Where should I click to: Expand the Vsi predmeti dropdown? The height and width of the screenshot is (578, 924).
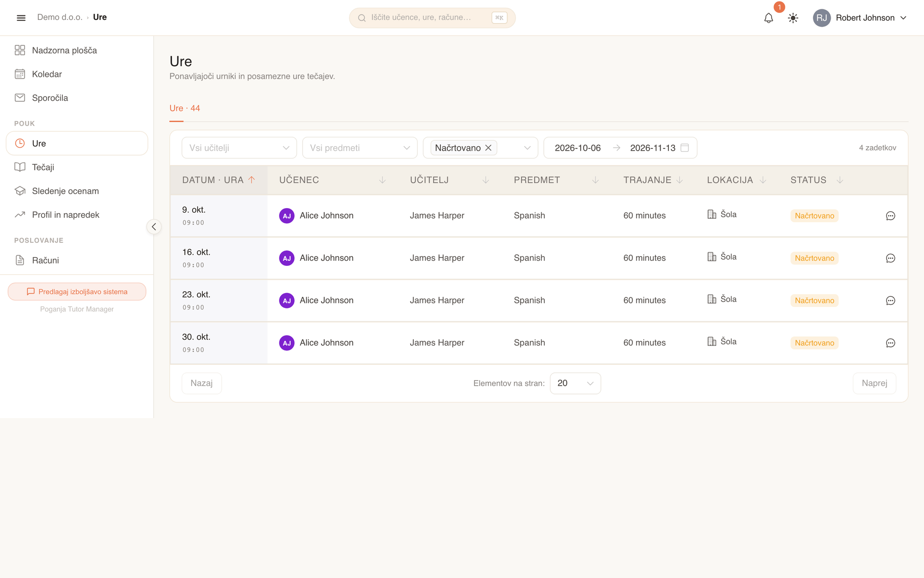click(x=359, y=148)
